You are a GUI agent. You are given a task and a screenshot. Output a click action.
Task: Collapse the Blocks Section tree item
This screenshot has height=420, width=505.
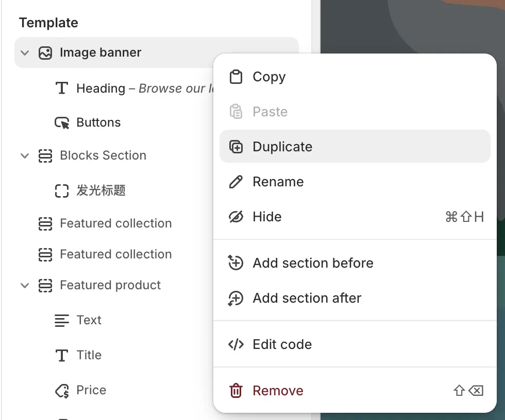(25, 155)
